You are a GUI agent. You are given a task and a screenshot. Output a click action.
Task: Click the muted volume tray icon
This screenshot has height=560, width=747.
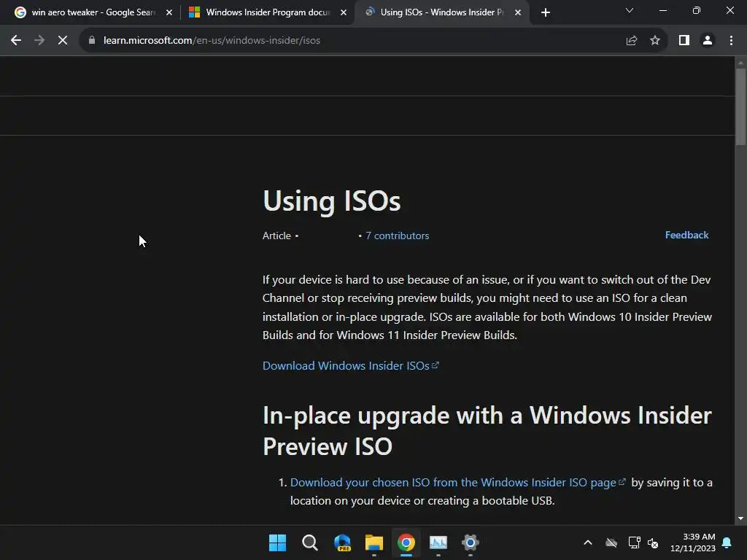[x=653, y=542]
